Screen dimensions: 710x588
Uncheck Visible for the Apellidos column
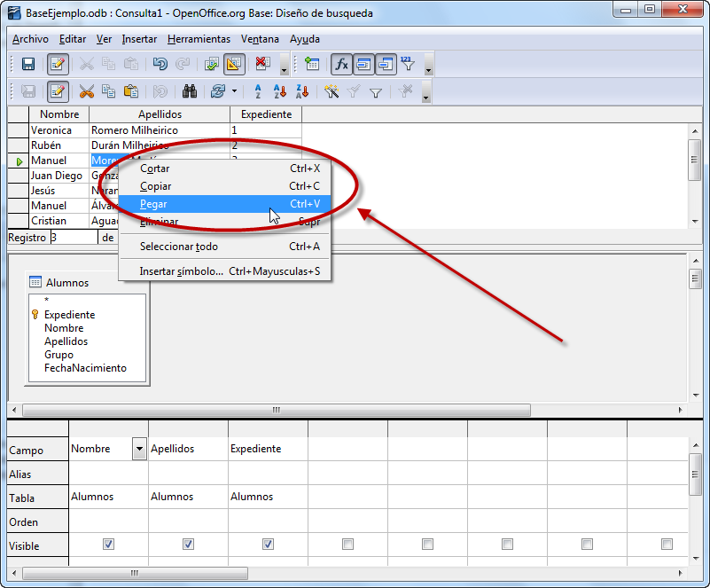pos(188,544)
